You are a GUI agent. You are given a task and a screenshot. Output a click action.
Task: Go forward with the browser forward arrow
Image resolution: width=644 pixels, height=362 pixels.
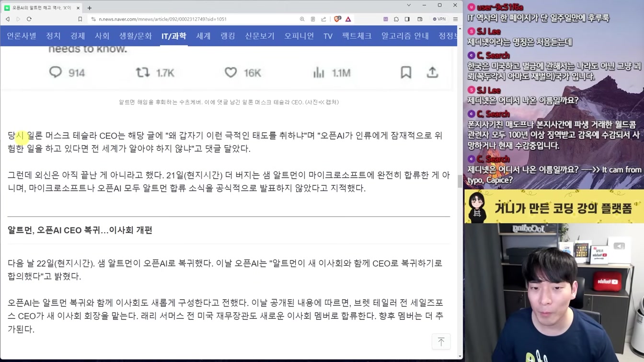point(18,19)
